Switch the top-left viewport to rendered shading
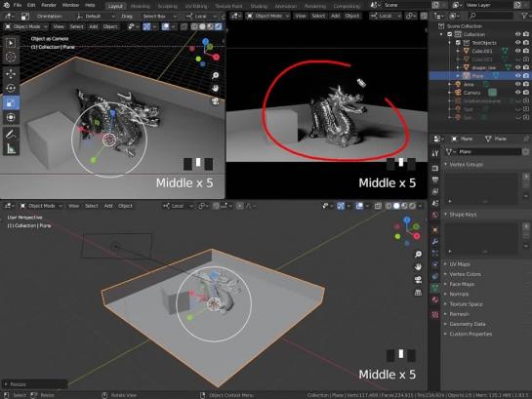532x399 pixels. tap(218, 26)
